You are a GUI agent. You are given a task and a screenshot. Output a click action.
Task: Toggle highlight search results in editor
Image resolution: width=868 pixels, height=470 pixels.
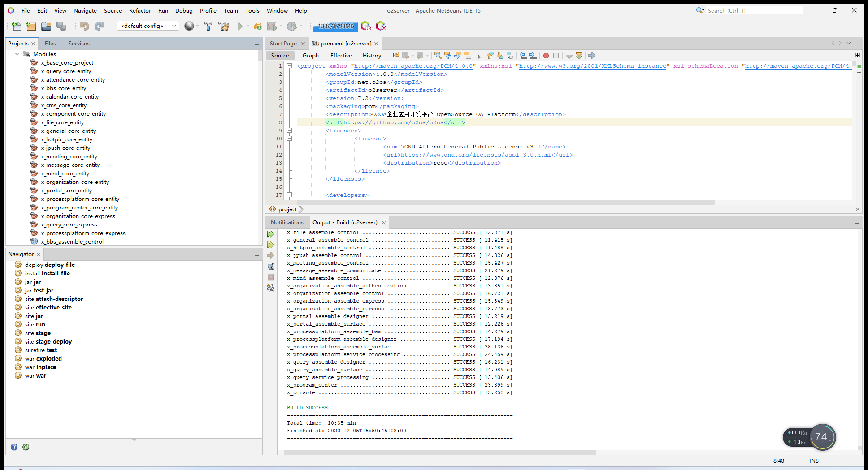(468, 56)
